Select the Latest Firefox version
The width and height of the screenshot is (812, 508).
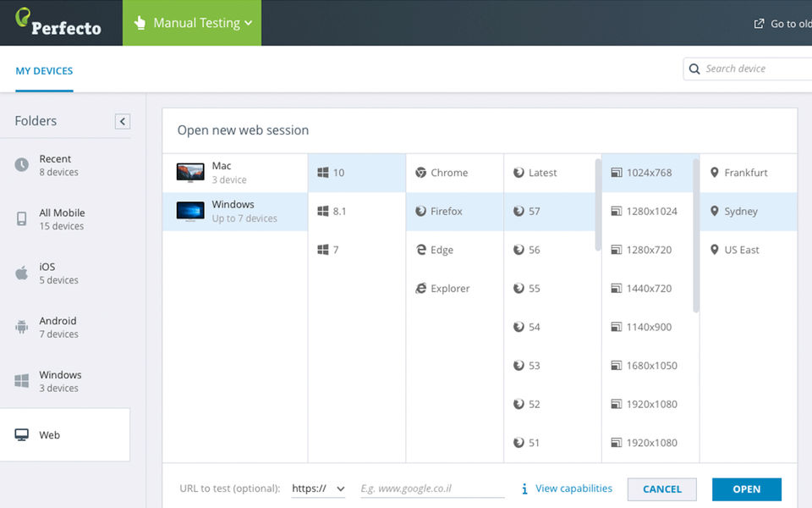(550, 173)
